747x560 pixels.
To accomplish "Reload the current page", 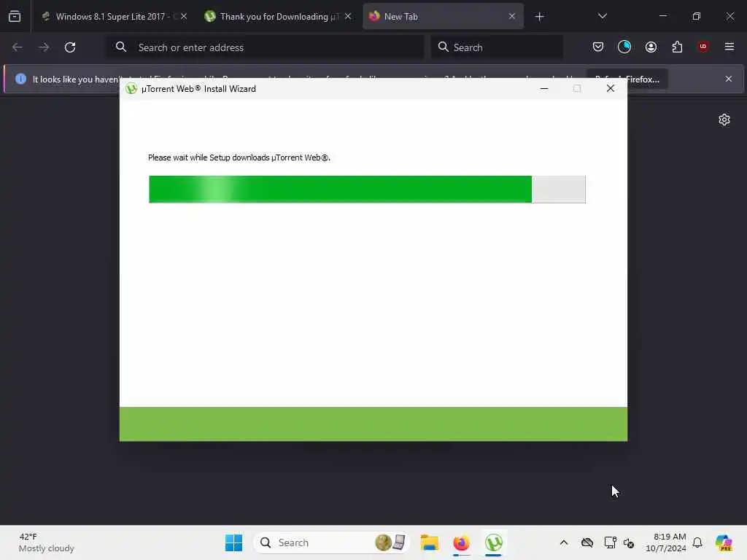I will (70, 47).
